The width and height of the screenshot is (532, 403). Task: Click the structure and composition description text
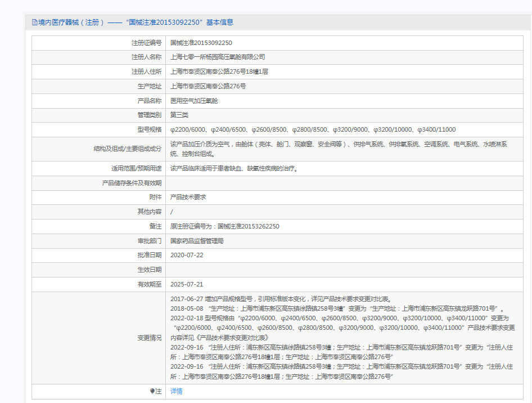point(339,149)
